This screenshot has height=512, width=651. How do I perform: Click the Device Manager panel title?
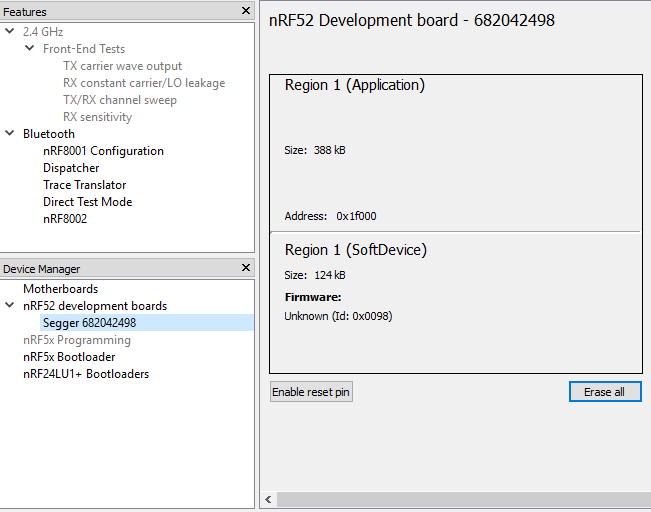click(x=41, y=269)
